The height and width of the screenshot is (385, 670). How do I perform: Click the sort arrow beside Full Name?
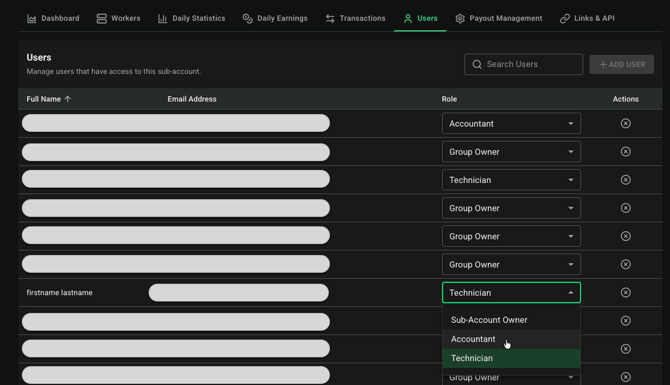68,99
